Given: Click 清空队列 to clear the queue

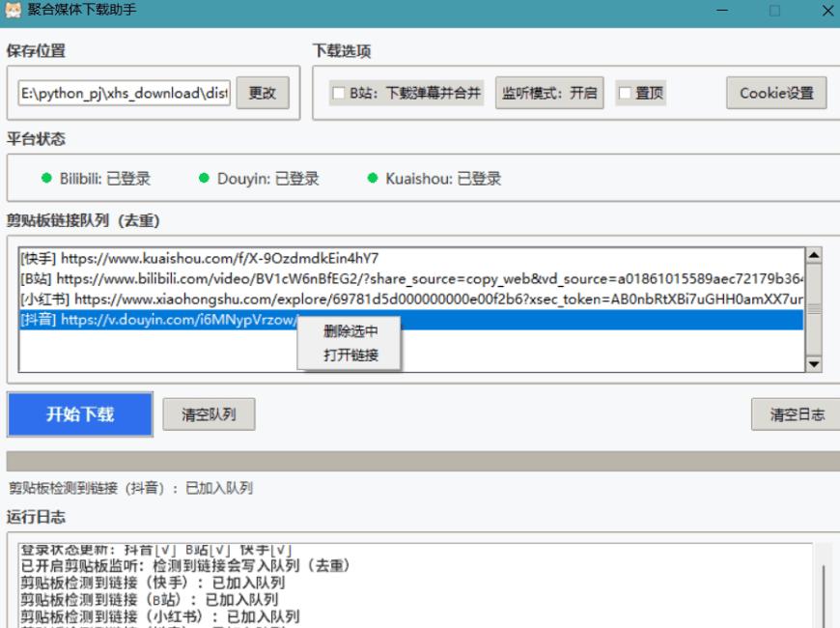Looking at the screenshot, I should (x=210, y=414).
